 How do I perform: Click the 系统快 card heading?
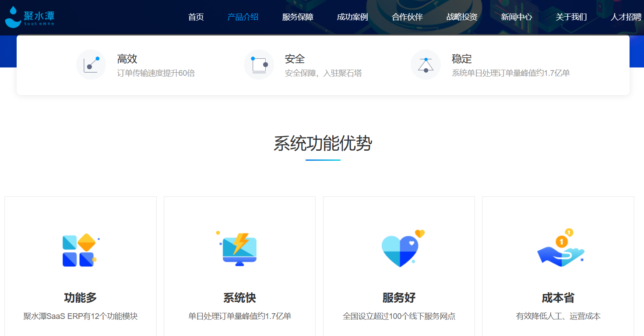(x=239, y=298)
